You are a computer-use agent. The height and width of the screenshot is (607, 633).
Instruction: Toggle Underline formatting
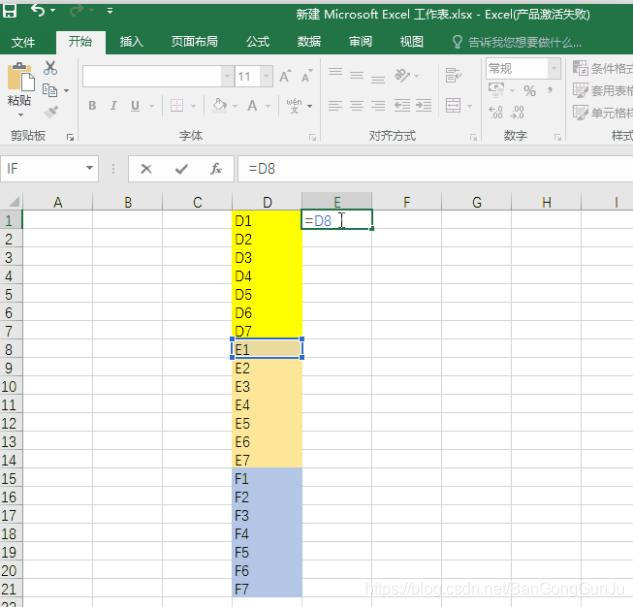click(x=135, y=106)
